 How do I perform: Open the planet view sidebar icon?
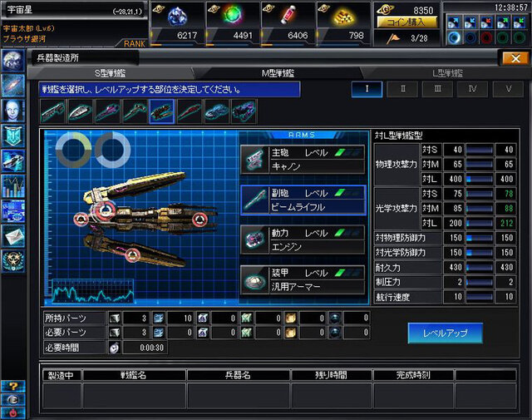click(13, 61)
